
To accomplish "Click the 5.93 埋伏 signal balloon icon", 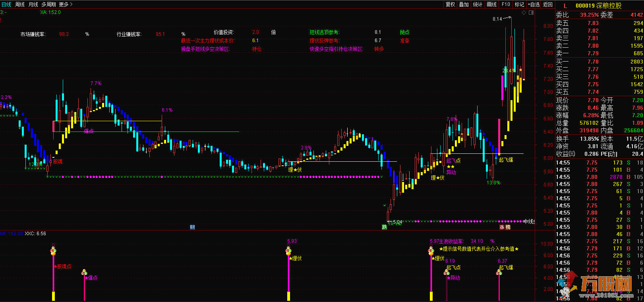I will tap(288, 251).
